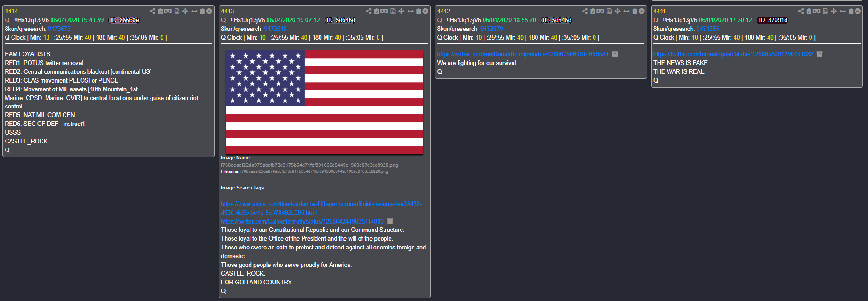The image size is (868, 301).
Task: Click post number 4412 heading
Action: 444,11
